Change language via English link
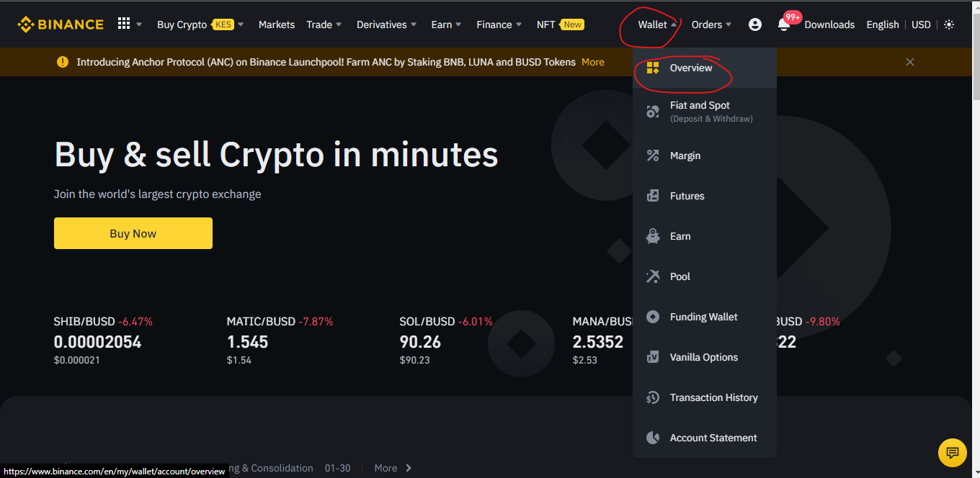This screenshot has width=980, height=478. click(x=883, y=24)
